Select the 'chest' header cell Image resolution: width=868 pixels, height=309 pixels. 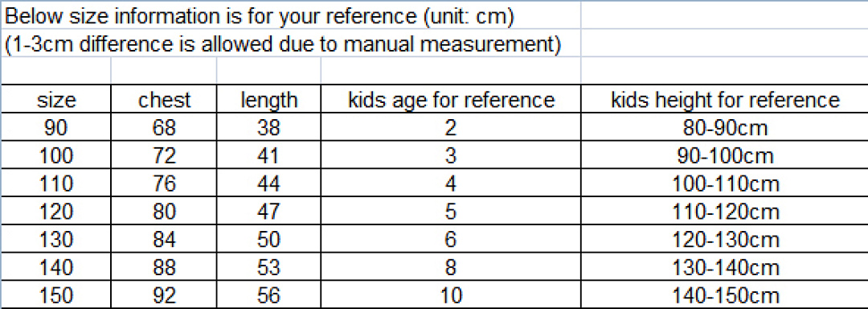click(x=164, y=101)
